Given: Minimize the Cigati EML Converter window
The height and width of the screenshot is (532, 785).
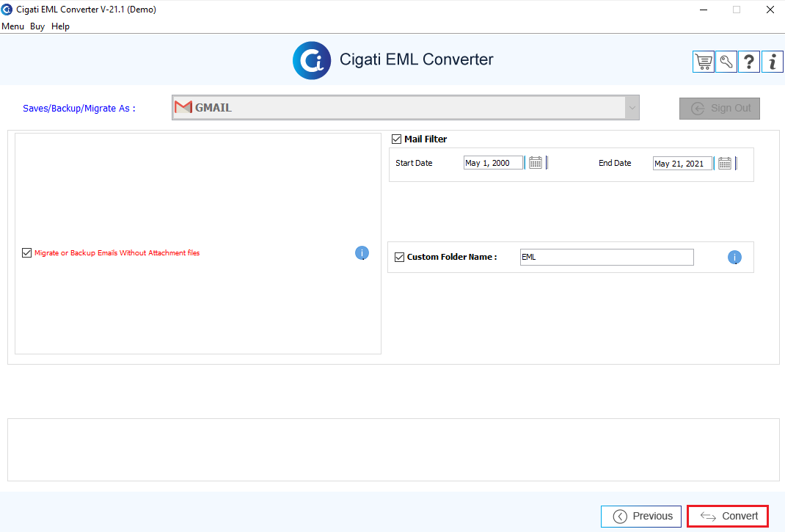Looking at the screenshot, I should (704, 10).
